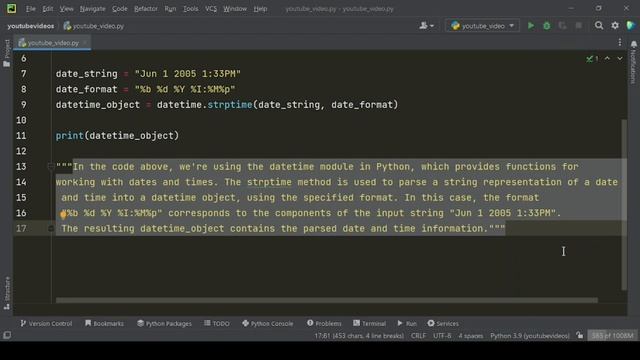
Task: Open the View menu
Action: click(66, 9)
